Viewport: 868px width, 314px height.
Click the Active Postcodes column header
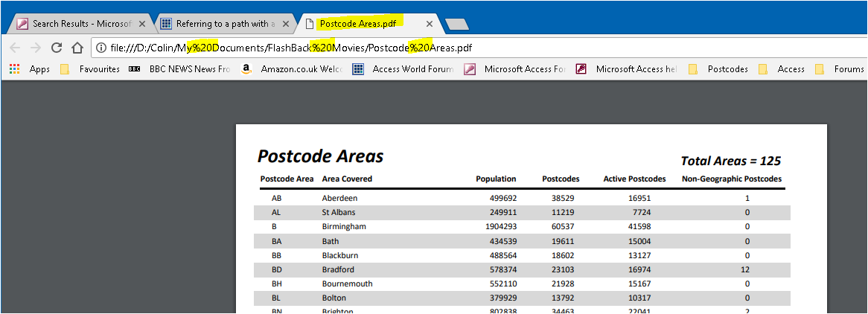tap(634, 179)
